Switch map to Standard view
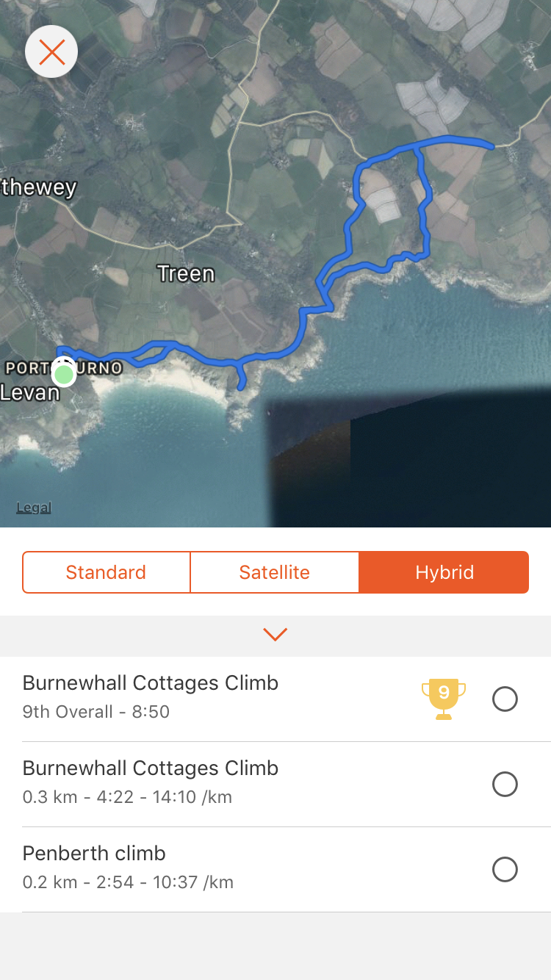 click(107, 572)
